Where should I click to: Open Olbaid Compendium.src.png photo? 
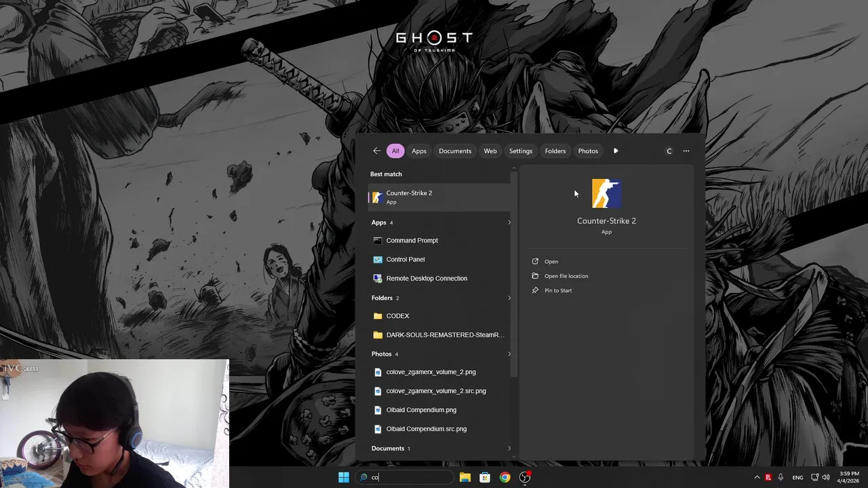(x=439, y=429)
